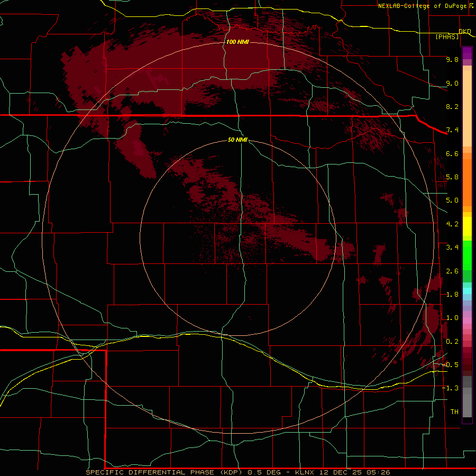Select the 9.8 value on the color scale
The height and width of the screenshot is (476, 476).
452,59
